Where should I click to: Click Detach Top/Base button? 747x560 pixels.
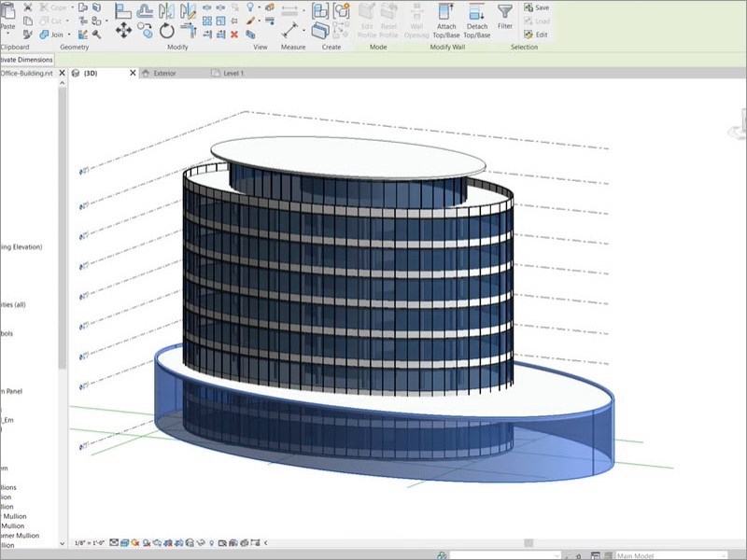tap(476, 21)
